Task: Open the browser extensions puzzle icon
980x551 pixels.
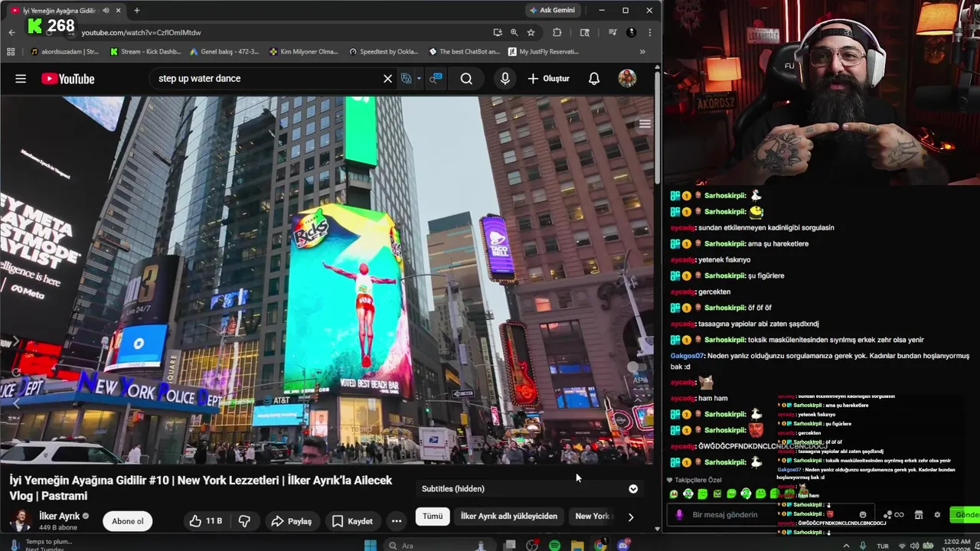Action: point(557,32)
